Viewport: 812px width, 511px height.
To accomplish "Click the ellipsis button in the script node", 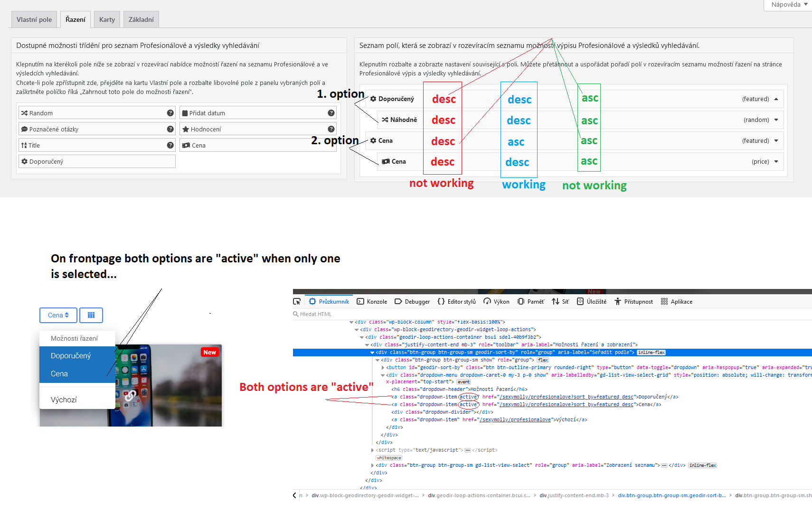I will tap(468, 450).
